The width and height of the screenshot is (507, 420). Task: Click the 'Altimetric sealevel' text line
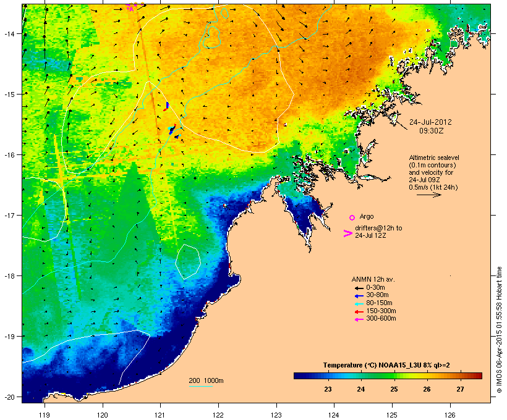tap(434, 157)
